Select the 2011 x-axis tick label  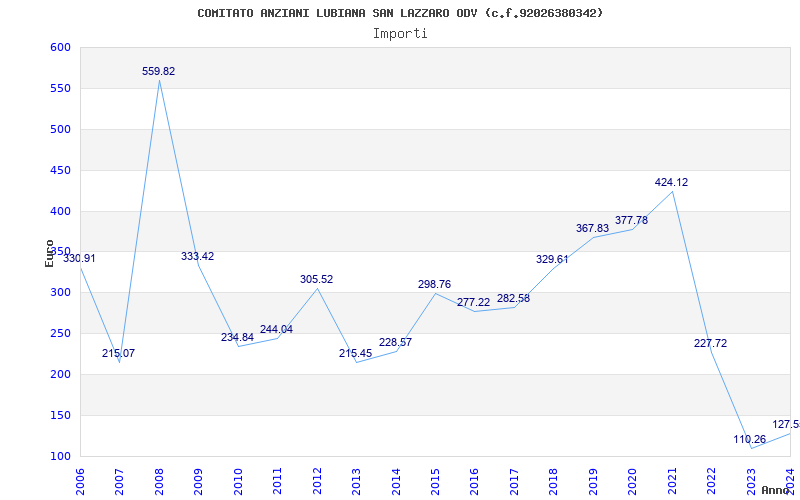[x=278, y=482]
